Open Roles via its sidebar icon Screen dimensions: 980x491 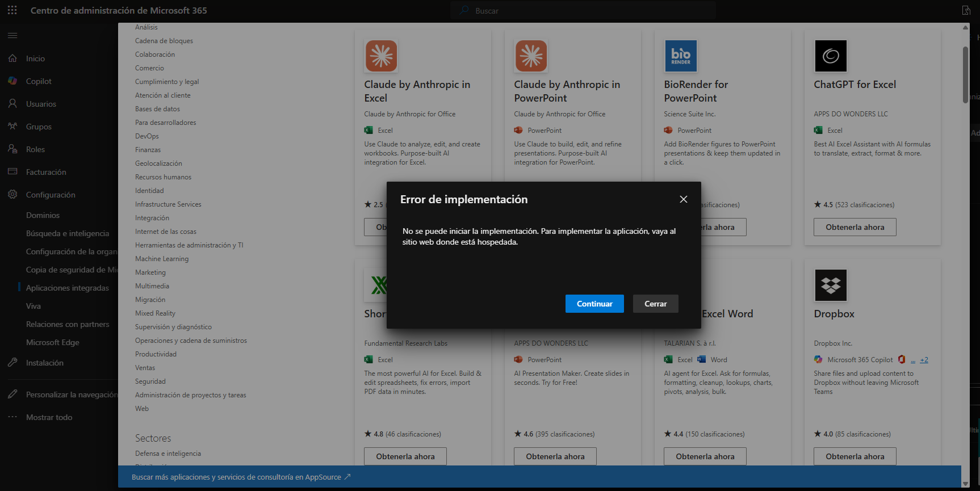pos(12,149)
